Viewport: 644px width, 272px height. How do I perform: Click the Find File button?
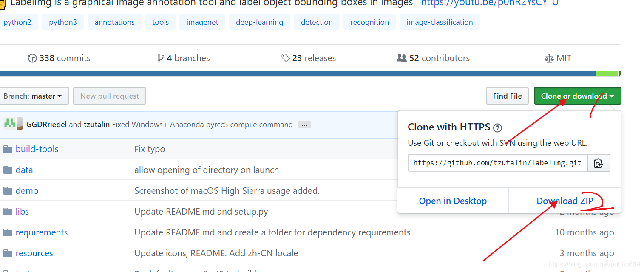point(507,96)
